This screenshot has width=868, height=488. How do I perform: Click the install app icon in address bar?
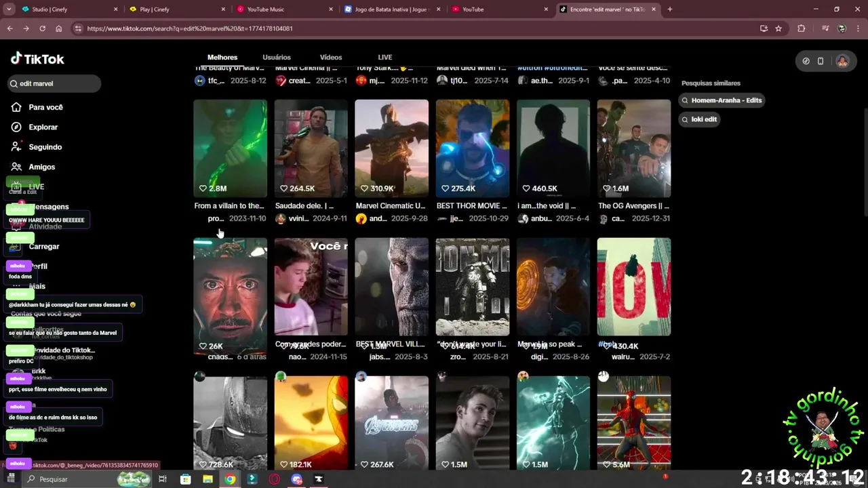(764, 28)
